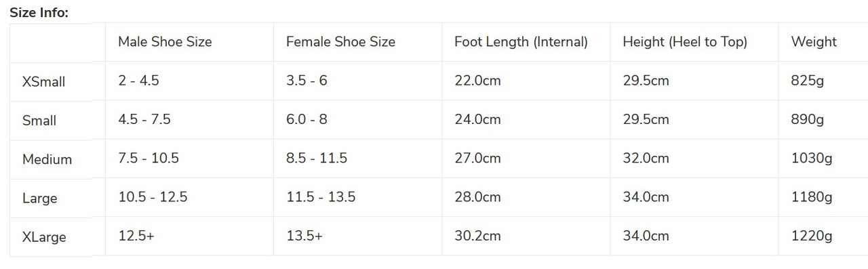The image size is (868, 269).
Task: Select the Foot Length (Internal) header
Action: [x=521, y=42]
